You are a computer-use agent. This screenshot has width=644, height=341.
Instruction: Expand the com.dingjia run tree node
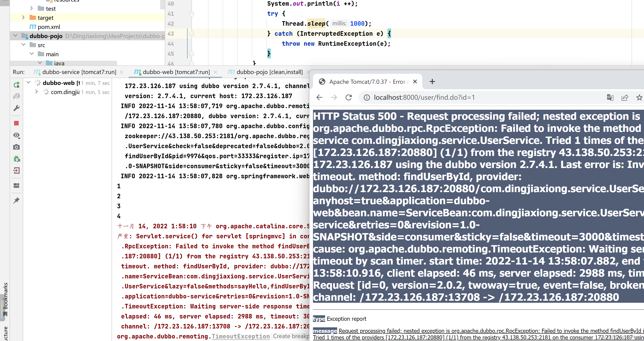[36, 92]
